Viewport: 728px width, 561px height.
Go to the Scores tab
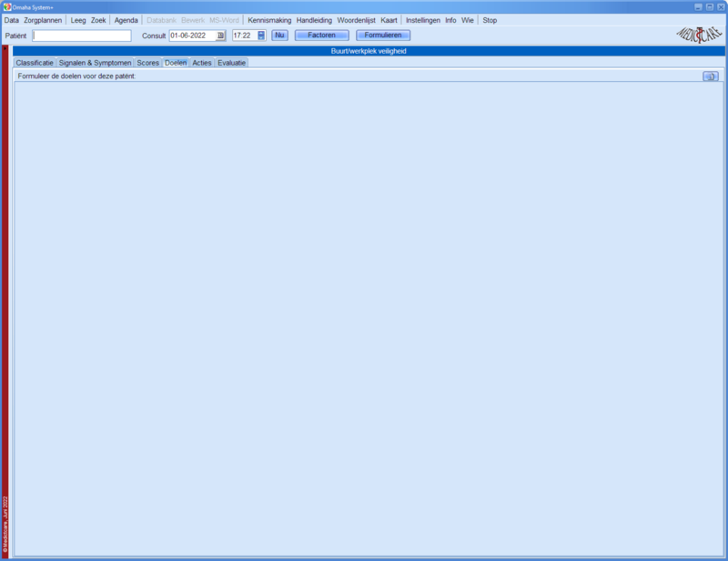pyautogui.click(x=147, y=63)
